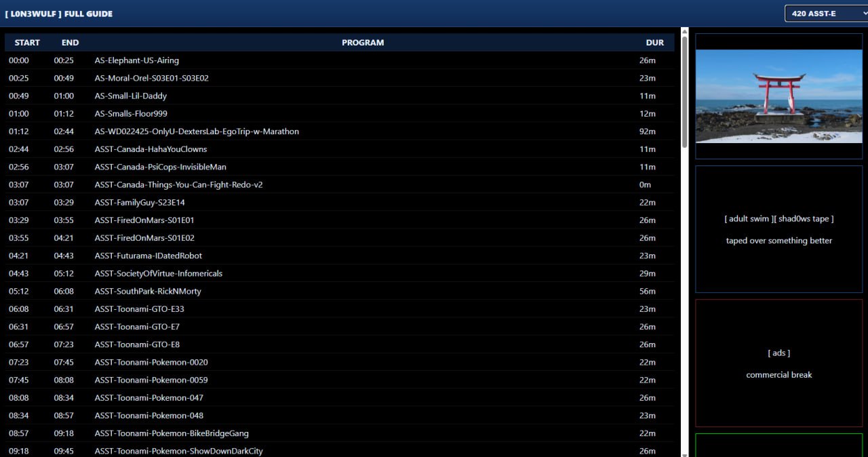Viewport: 868px width, 457px height.
Task: Click the START column header
Action: pos(27,43)
